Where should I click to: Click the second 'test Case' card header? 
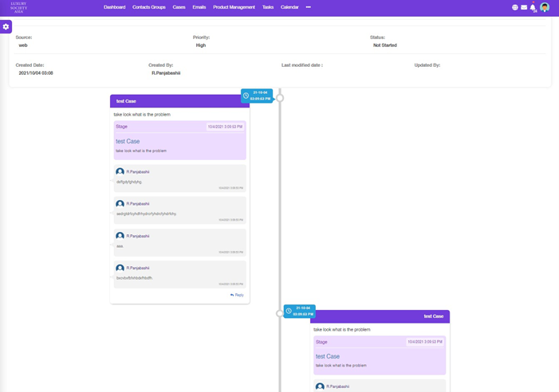380,316
